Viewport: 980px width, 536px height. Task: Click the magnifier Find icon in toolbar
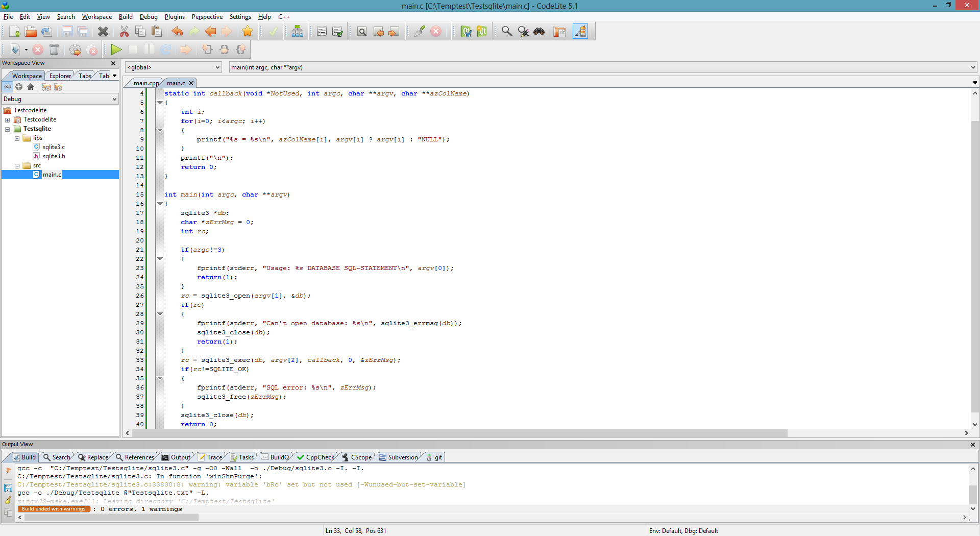pos(506,32)
